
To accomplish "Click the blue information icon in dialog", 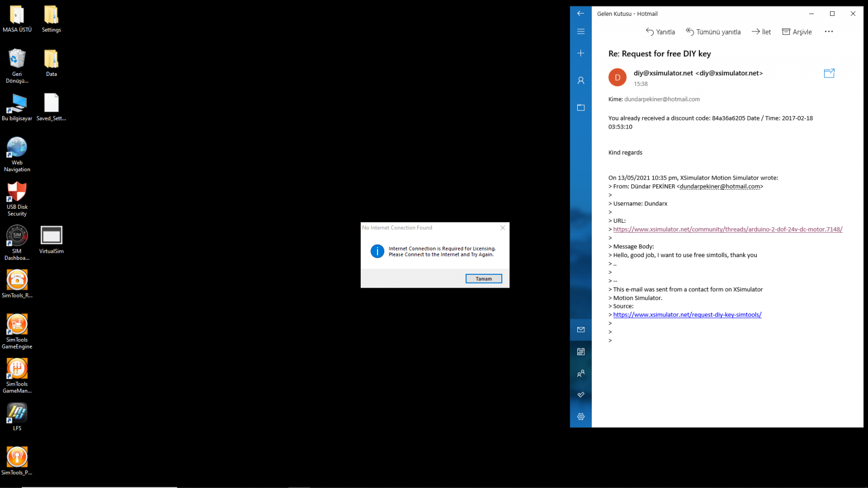I will pyautogui.click(x=377, y=251).
